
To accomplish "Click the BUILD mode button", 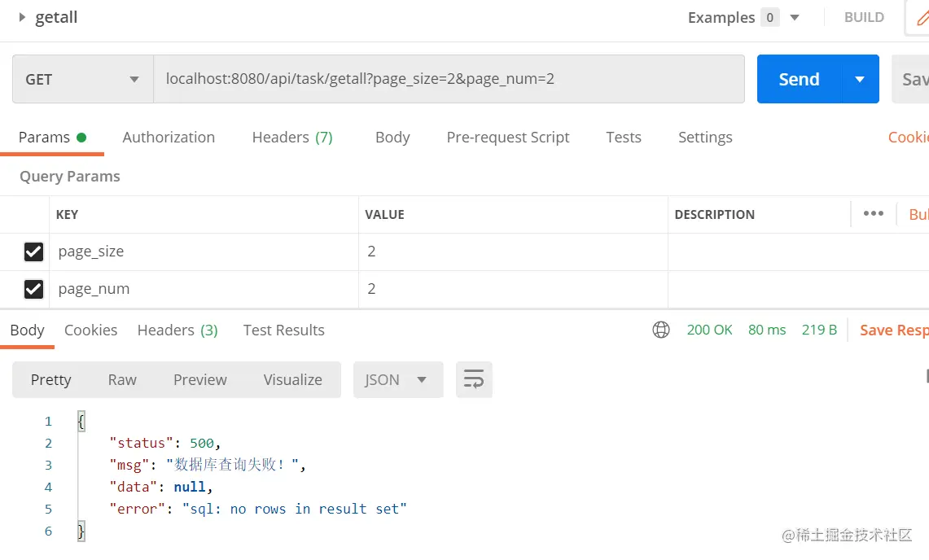I will (864, 17).
